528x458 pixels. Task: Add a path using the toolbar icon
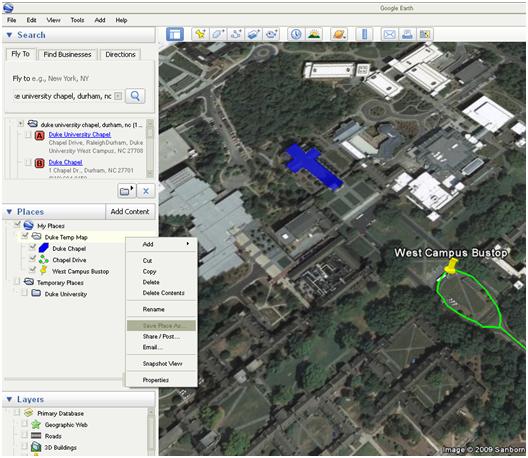pyautogui.click(x=236, y=34)
